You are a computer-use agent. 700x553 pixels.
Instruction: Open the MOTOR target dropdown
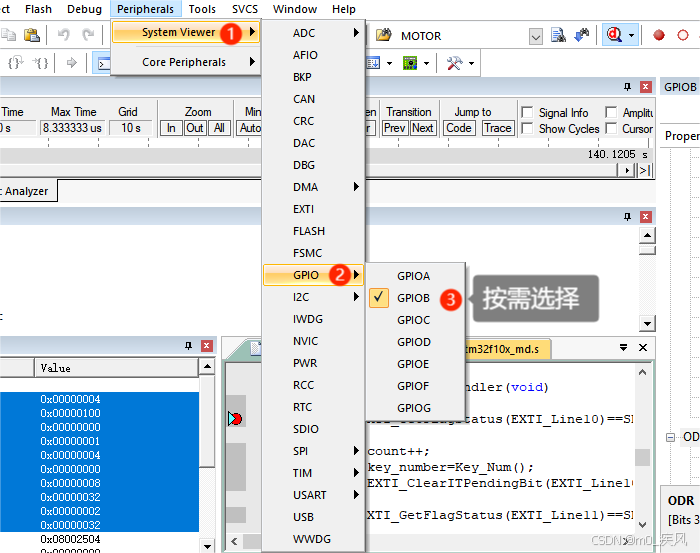(x=536, y=37)
